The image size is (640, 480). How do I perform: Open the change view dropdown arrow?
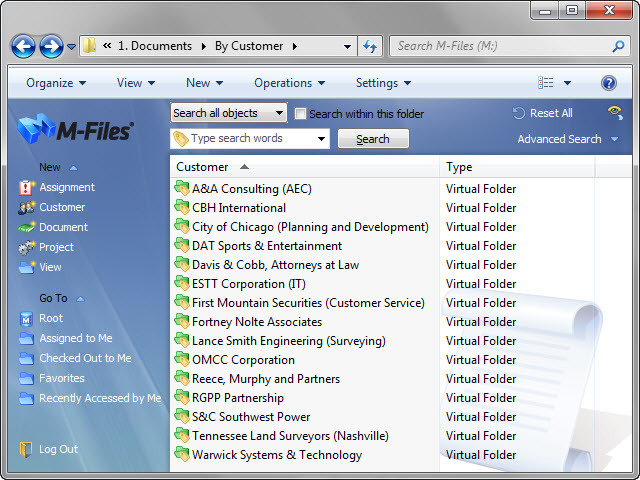click(568, 83)
